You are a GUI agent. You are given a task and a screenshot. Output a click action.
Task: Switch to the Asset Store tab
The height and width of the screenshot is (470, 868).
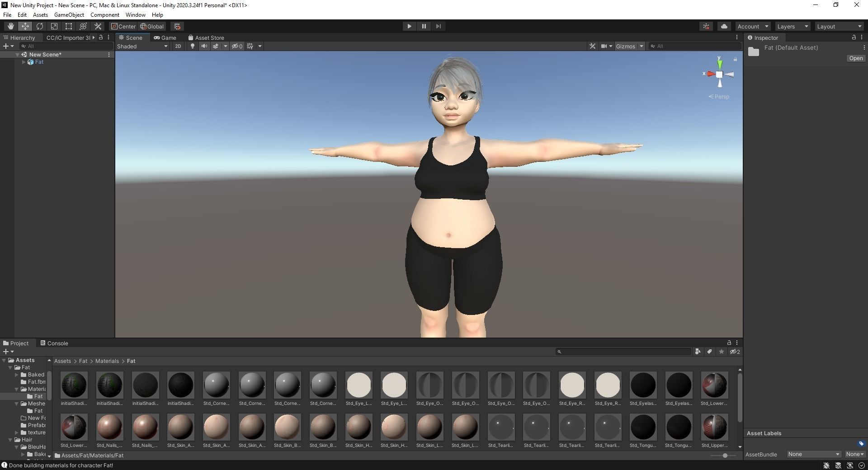(206, 38)
